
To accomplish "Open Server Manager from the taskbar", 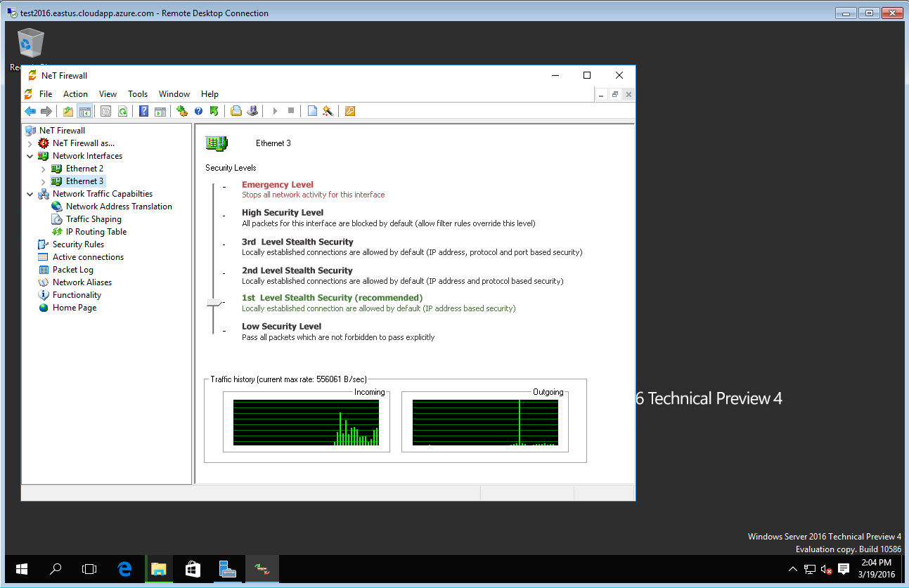I will (226, 569).
